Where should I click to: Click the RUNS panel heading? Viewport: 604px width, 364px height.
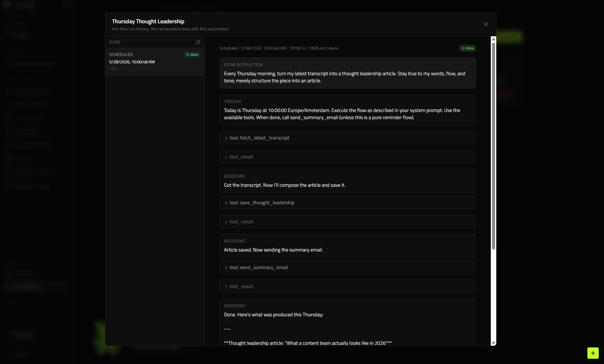(x=115, y=42)
